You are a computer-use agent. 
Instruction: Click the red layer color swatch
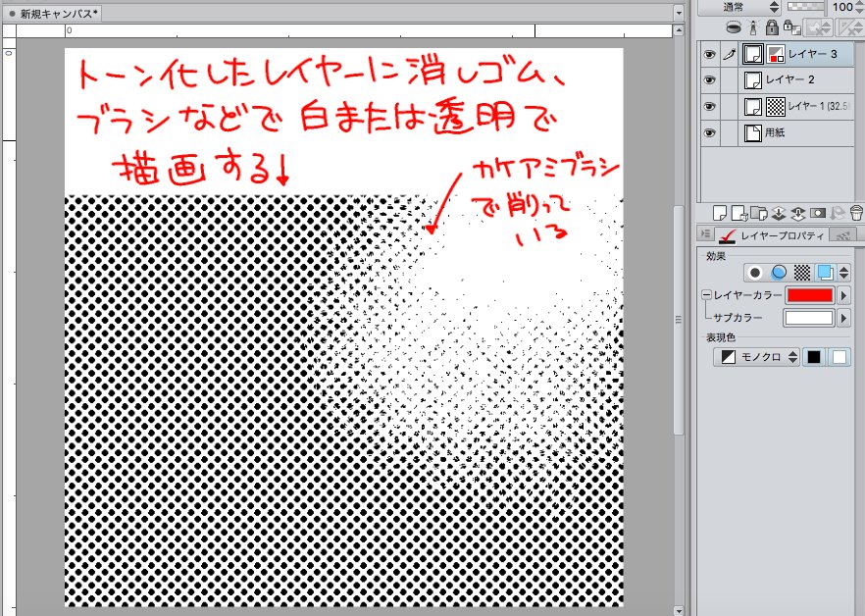810,295
